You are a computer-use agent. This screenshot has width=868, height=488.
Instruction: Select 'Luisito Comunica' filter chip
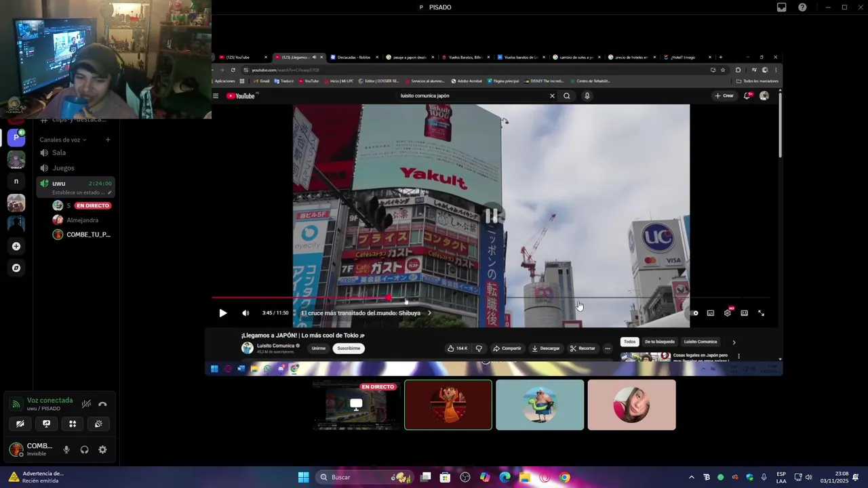(700, 342)
